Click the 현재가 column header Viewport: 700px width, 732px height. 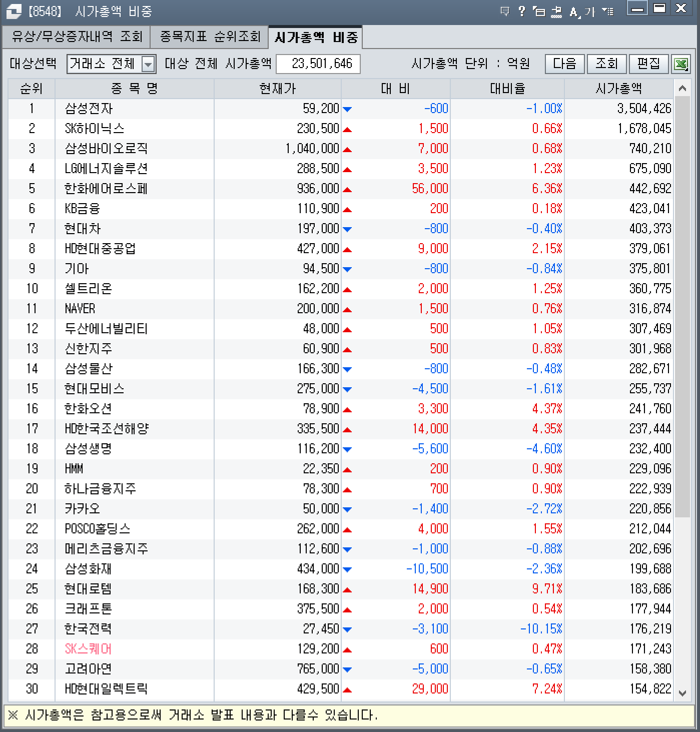click(278, 89)
